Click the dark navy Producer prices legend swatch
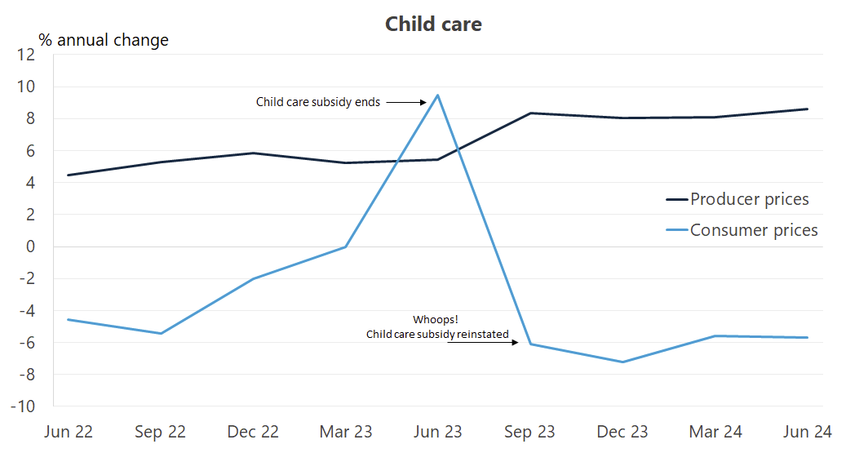Viewport: 868px width, 453px height. (675, 199)
